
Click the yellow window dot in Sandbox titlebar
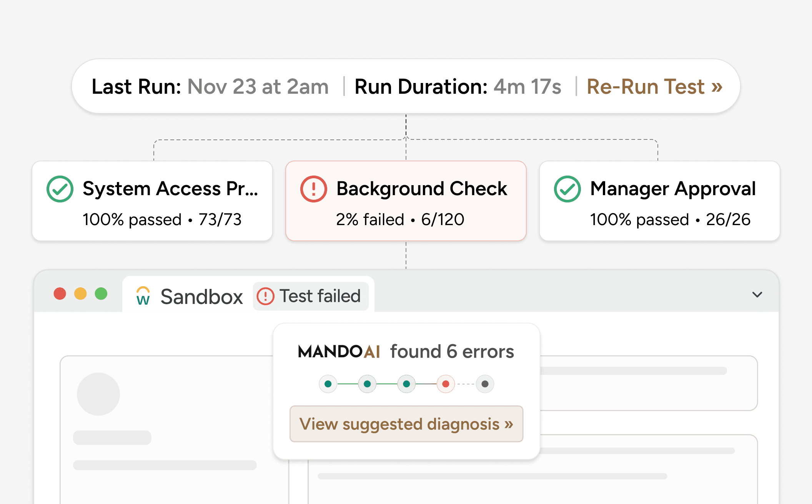coord(80,293)
